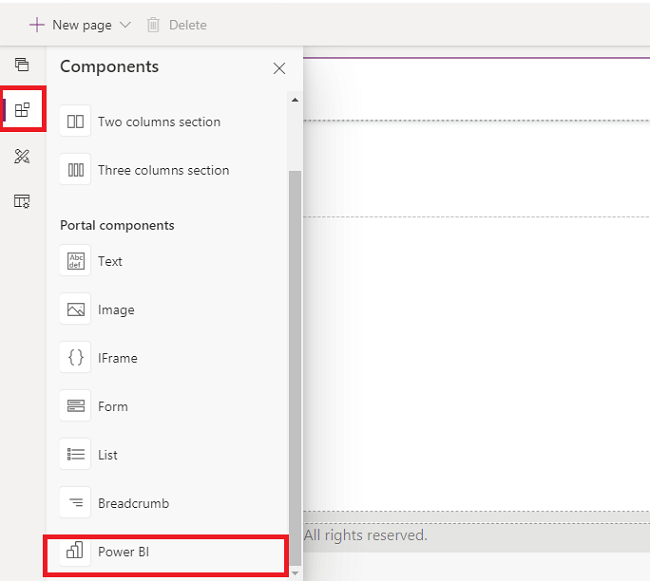Click the Text component icon
Image resolution: width=650 pixels, height=581 pixels.
[75, 261]
